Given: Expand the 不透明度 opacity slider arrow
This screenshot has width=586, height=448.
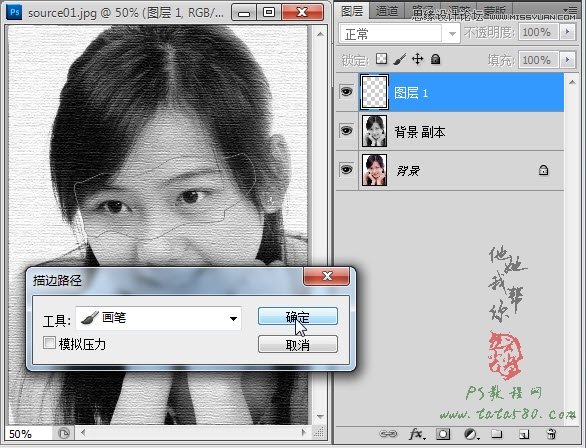Looking at the screenshot, I should pos(568,32).
